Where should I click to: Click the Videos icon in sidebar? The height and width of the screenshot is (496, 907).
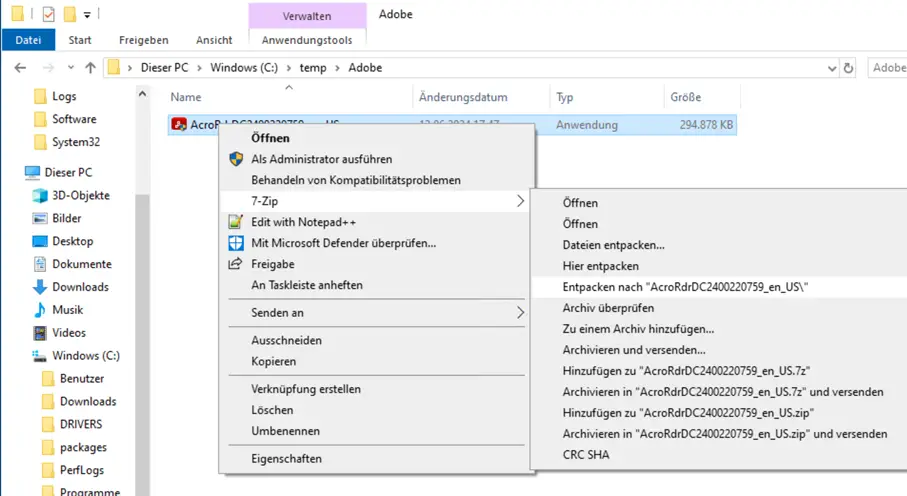(40, 333)
